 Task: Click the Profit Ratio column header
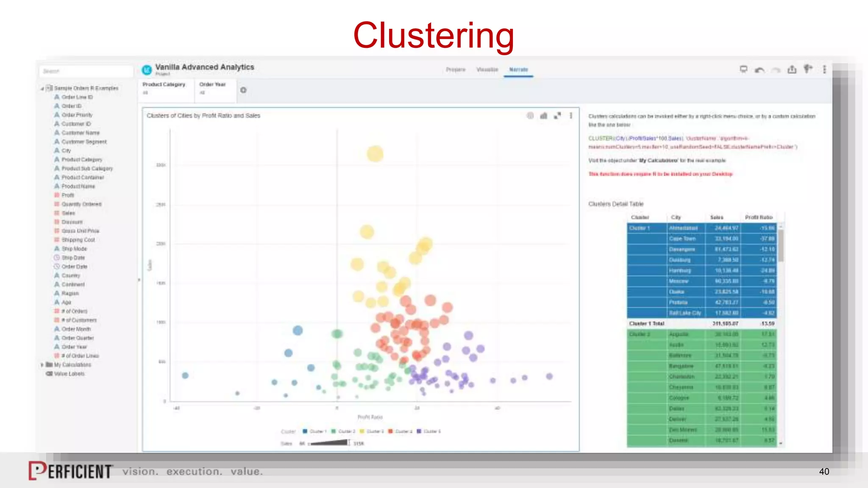tap(759, 217)
